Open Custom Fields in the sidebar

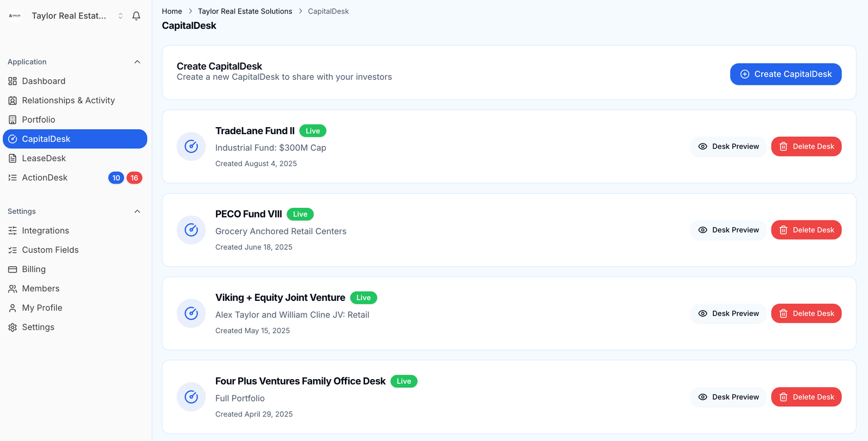tap(50, 250)
